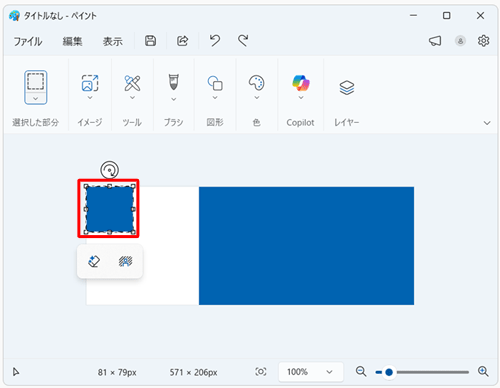Open the 100% zoom level dropdown

coord(311,372)
